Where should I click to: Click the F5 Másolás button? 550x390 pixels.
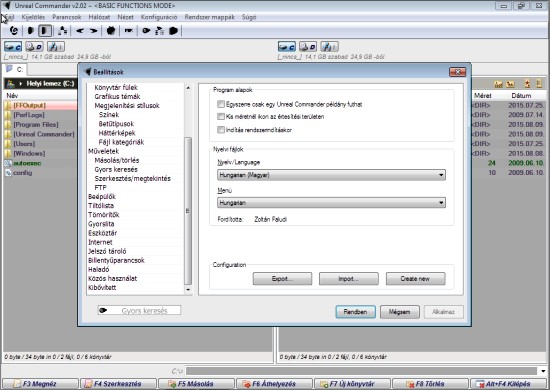[x=196, y=384]
